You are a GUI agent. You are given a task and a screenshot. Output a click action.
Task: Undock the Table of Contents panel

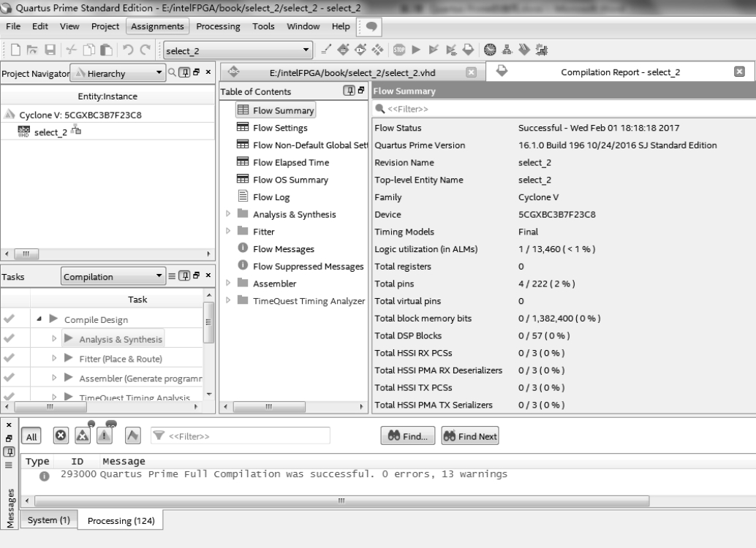coord(361,90)
